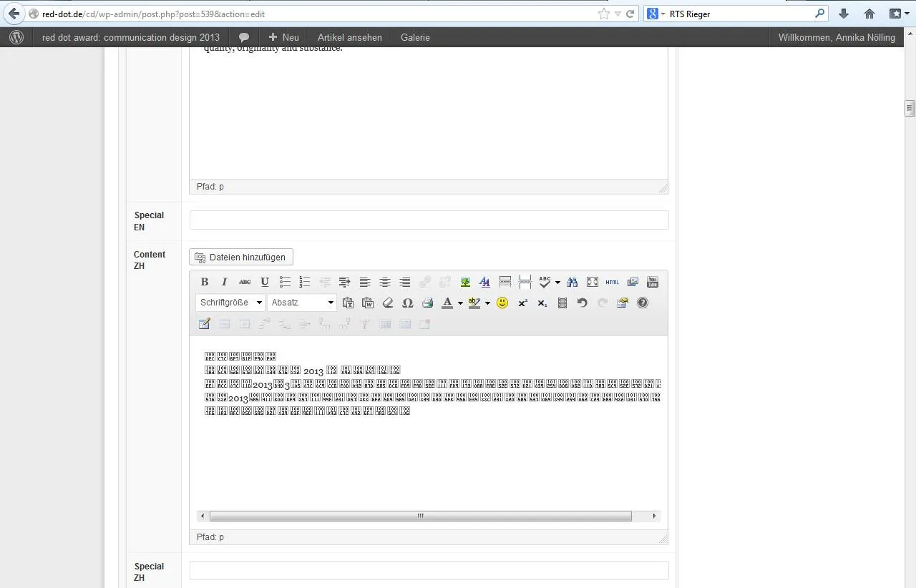The height and width of the screenshot is (588, 916).
Task: Insert a page break
Action: pos(525,282)
